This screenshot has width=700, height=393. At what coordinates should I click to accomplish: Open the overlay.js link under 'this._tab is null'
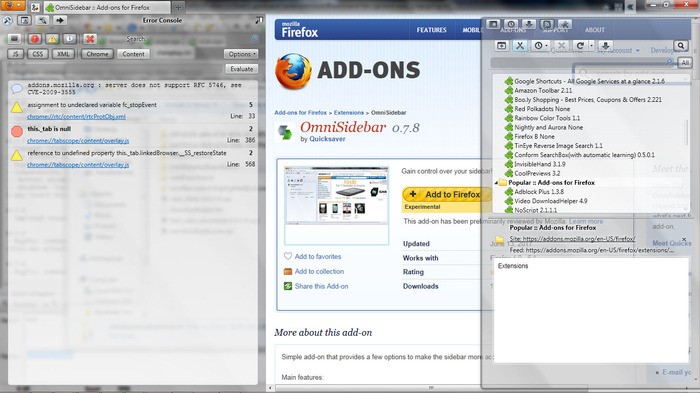(78, 140)
